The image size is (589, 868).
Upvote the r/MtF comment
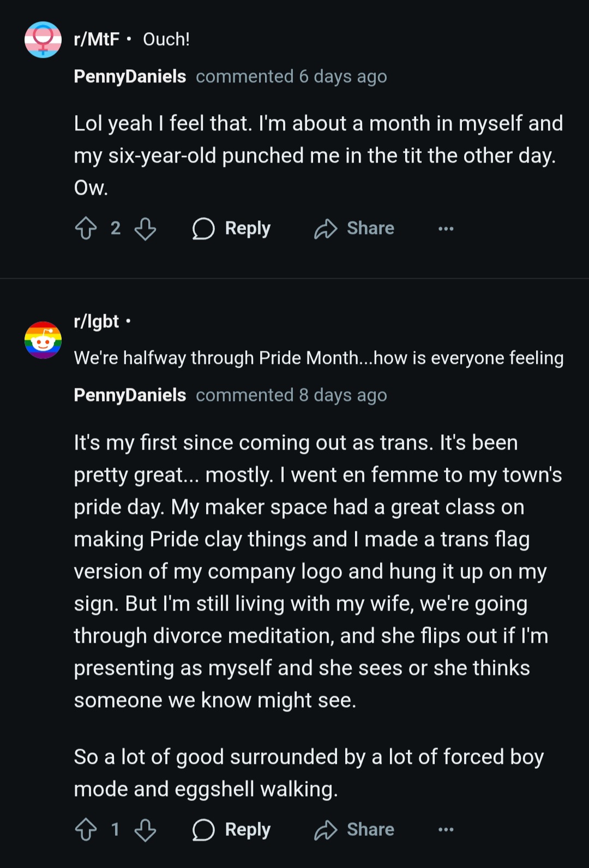pos(86,229)
